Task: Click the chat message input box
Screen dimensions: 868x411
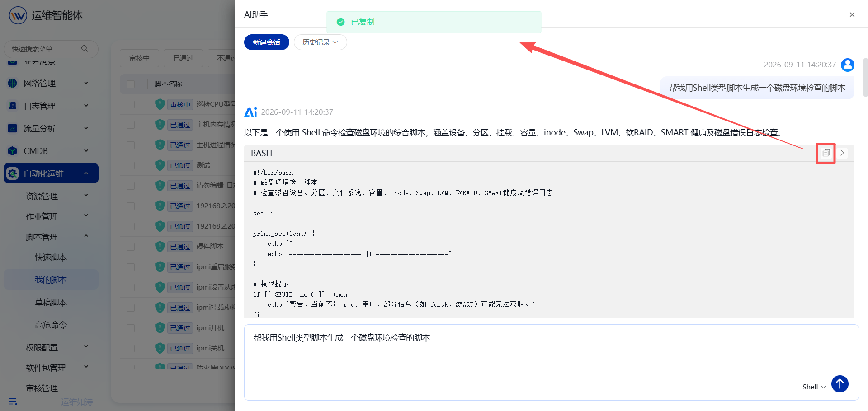Action: [551, 362]
